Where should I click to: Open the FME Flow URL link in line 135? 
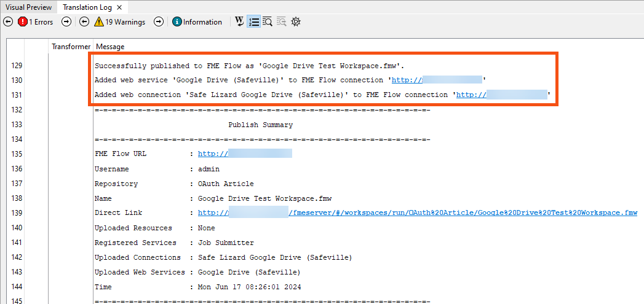(245, 154)
